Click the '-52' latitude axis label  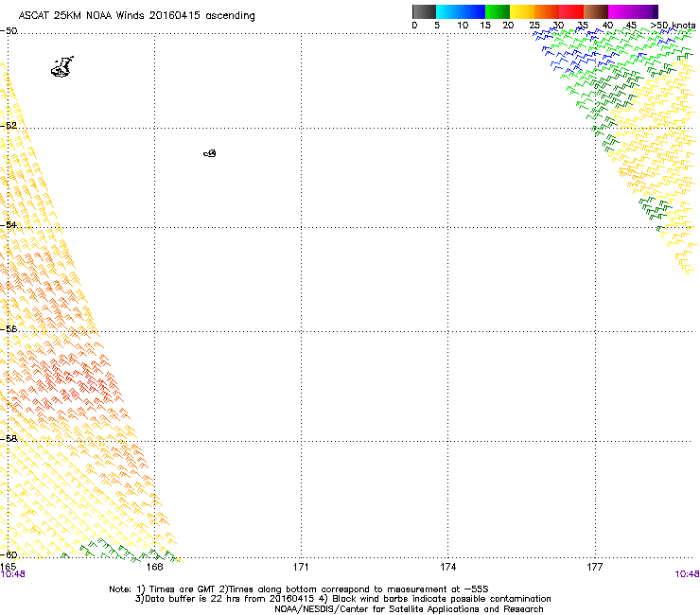pyautogui.click(x=9, y=126)
